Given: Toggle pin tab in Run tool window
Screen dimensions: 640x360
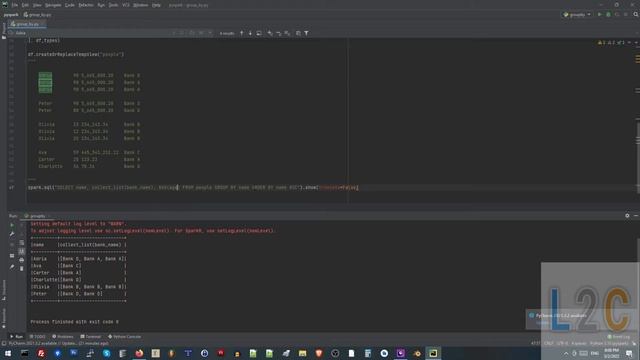Looking at the screenshot, I should point(12,267).
